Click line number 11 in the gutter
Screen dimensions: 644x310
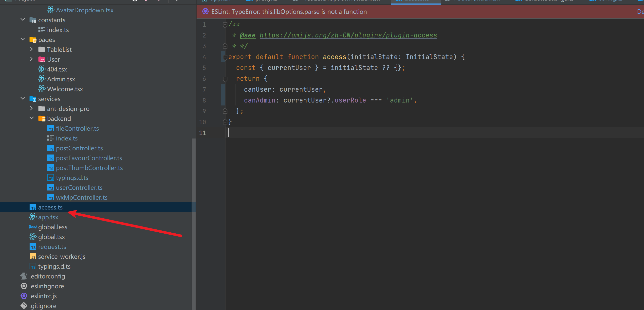tap(202, 133)
